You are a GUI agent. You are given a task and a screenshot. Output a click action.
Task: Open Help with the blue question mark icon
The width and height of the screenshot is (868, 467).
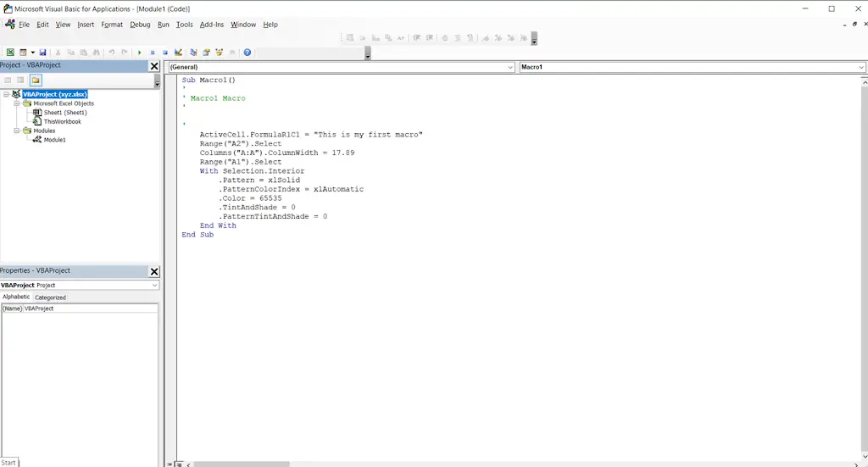(248, 53)
